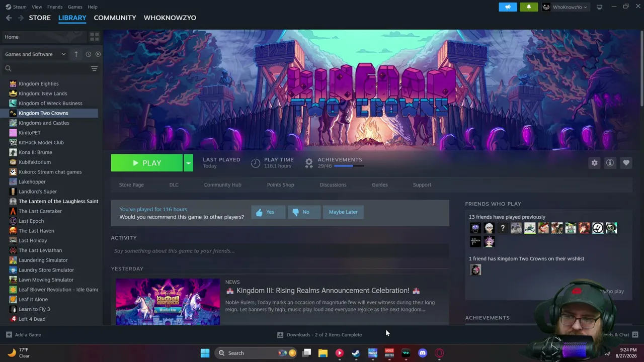
Task: Click the achievements progress bar
Action: point(348,166)
